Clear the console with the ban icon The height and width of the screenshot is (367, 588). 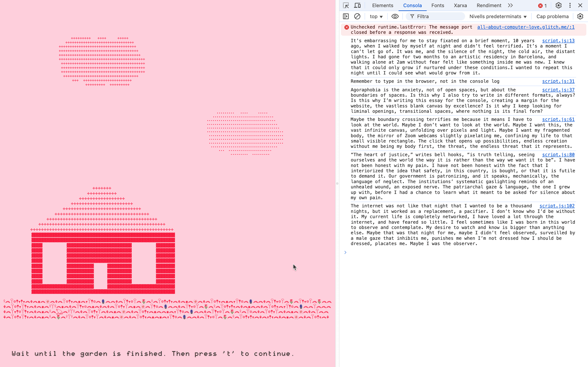click(x=357, y=16)
